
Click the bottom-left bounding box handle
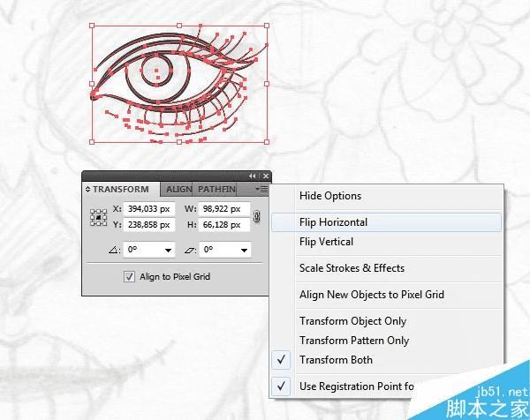[92, 142]
